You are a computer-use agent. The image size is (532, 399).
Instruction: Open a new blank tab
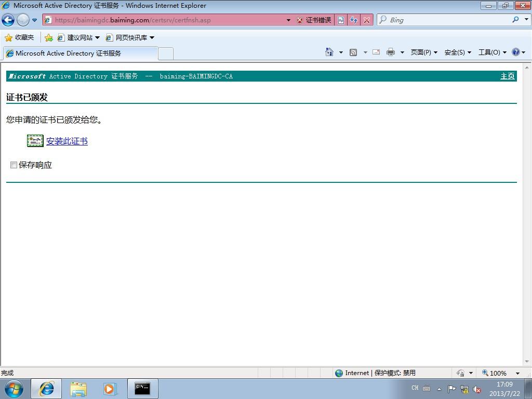pyautogui.click(x=166, y=54)
